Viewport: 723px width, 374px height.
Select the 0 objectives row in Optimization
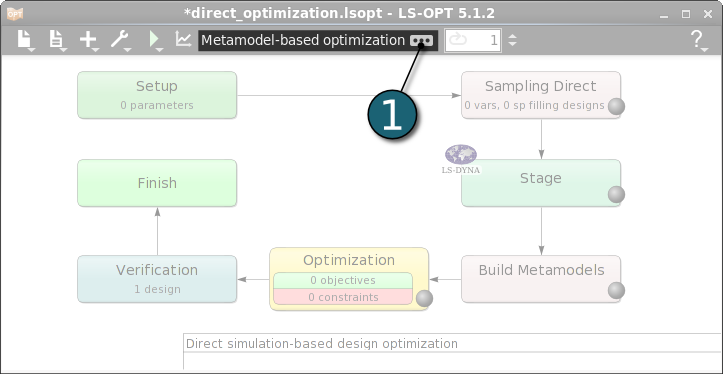click(x=343, y=280)
